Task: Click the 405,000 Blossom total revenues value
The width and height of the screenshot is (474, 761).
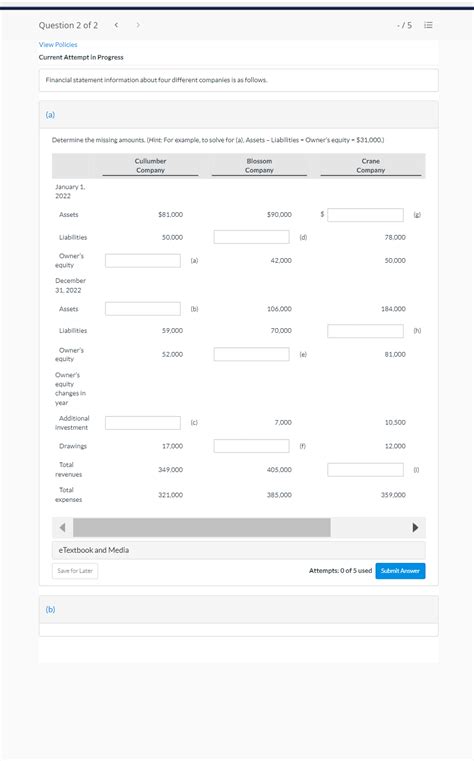Action: [279, 470]
